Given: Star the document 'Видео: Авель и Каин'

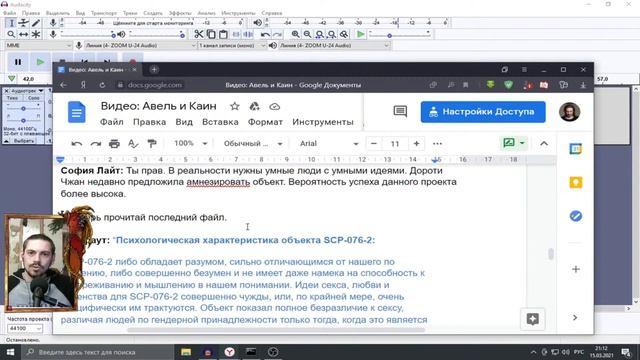Looking at the screenshot, I should click(x=235, y=107).
